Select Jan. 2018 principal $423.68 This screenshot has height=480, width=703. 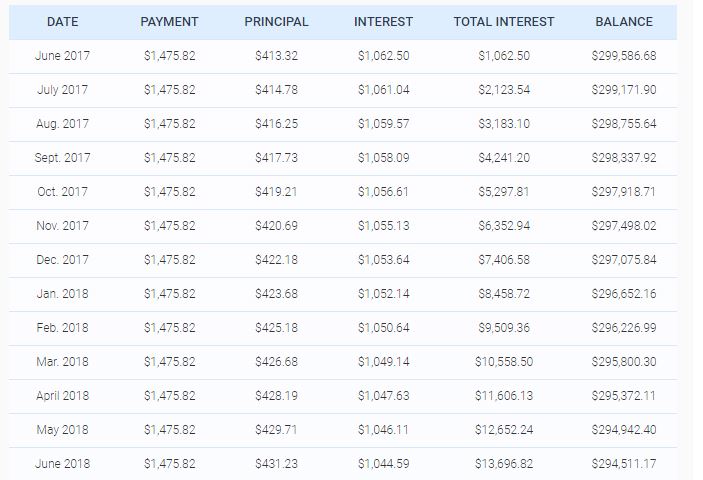pos(276,294)
